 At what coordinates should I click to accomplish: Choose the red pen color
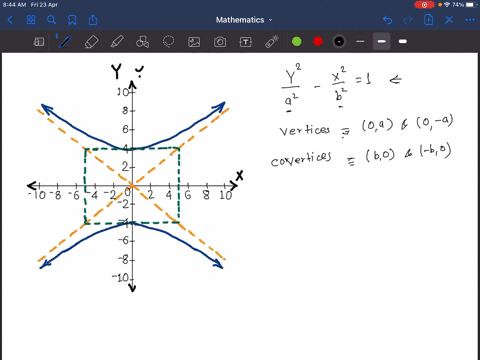point(318,41)
